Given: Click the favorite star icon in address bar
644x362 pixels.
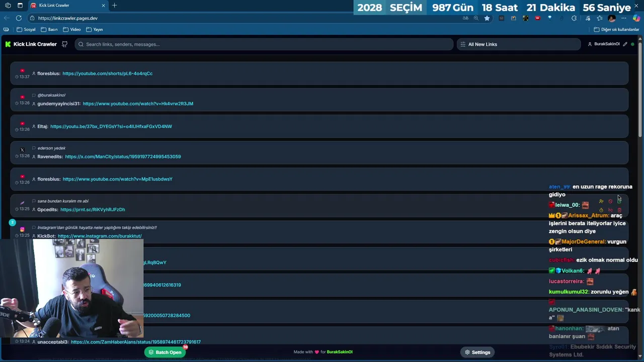Looking at the screenshot, I should tap(487, 18).
